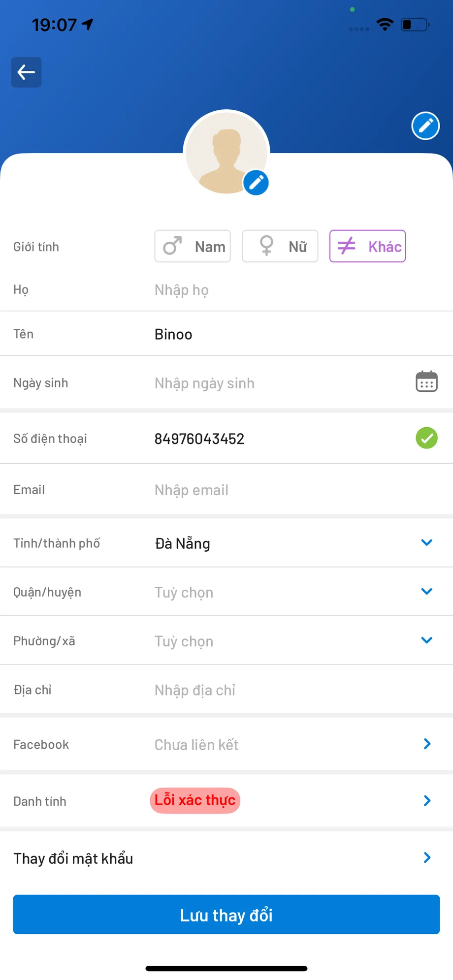
Task: Expand the Tỉnh/thành phố dropdown
Action: tap(426, 542)
